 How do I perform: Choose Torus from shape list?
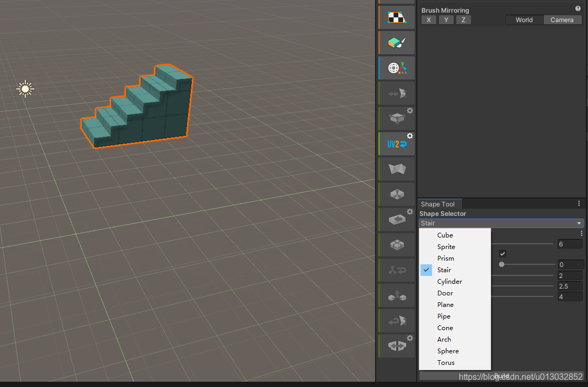pos(455,363)
